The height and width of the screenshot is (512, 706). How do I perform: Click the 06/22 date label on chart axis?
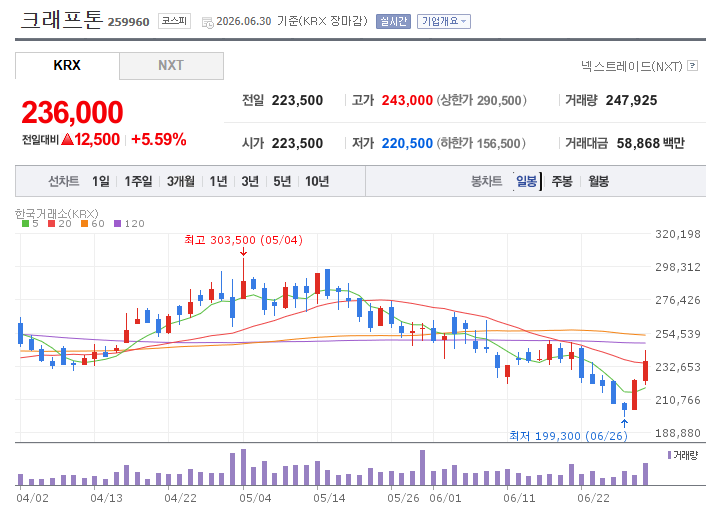(x=593, y=498)
